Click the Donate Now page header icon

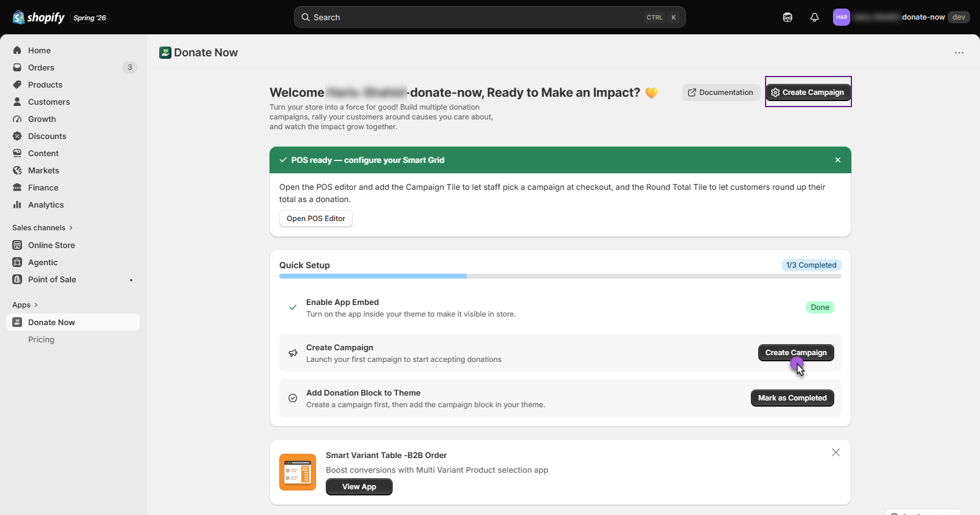point(165,53)
